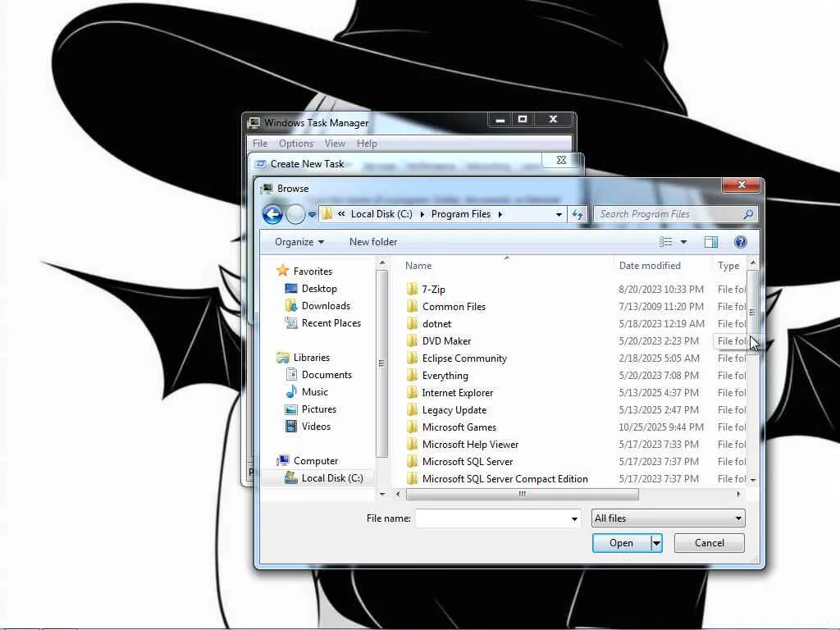Open View menu in Task Manager
Image resolution: width=840 pixels, height=630 pixels.
click(x=335, y=144)
